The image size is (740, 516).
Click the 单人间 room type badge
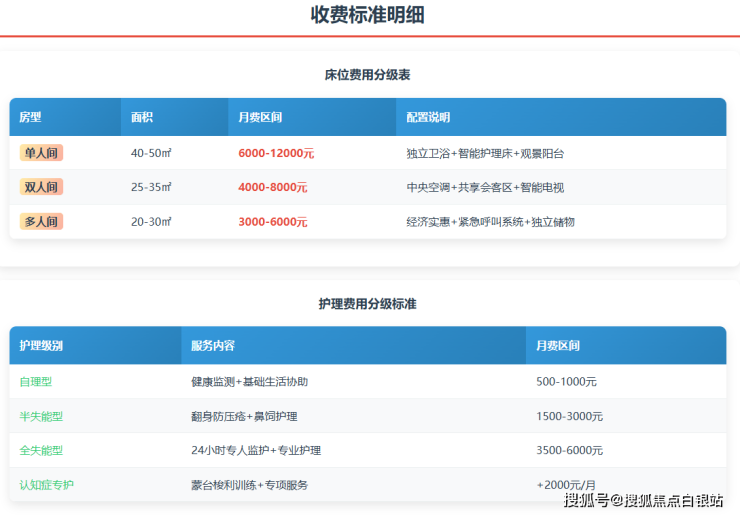[41, 153]
